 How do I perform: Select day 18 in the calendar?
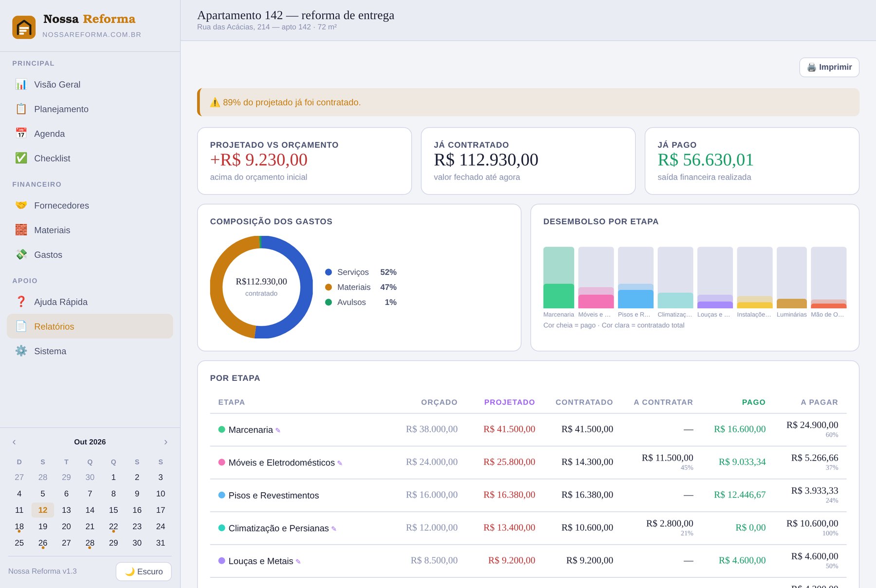click(x=19, y=527)
